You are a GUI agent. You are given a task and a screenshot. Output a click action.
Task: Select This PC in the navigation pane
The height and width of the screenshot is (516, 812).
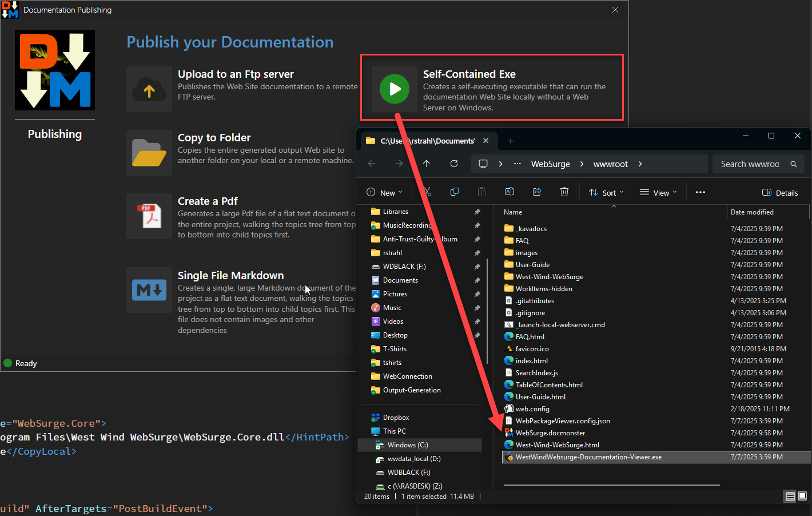tap(395, 431)
